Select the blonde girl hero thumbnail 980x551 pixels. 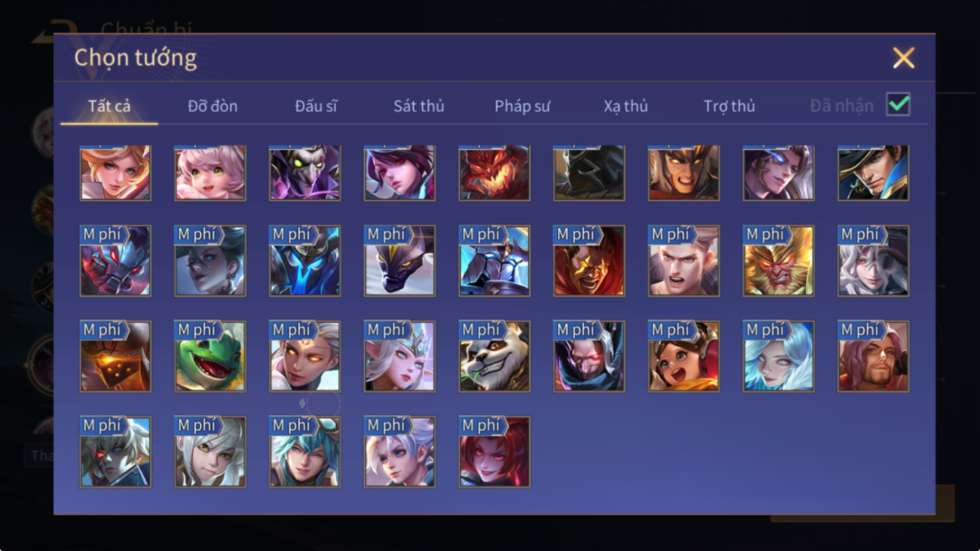[x=115, y=173]
